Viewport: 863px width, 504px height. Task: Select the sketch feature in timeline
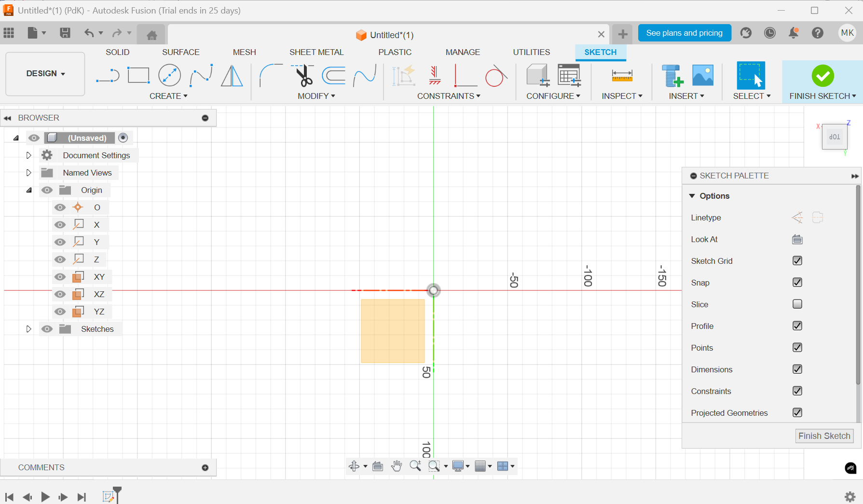[109, 496]
